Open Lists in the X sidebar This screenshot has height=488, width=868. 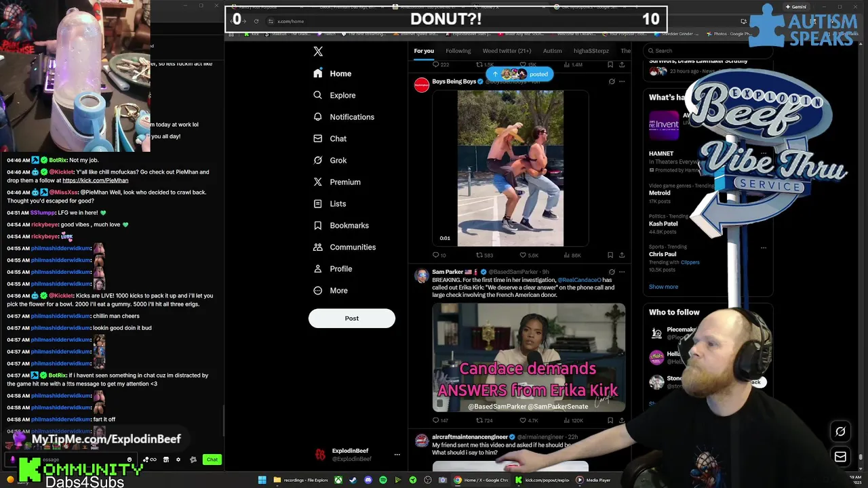click(330, 203)
